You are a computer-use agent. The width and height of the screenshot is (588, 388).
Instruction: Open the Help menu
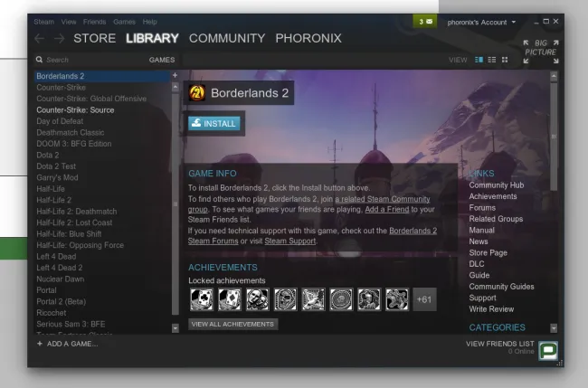pos(149,22)
